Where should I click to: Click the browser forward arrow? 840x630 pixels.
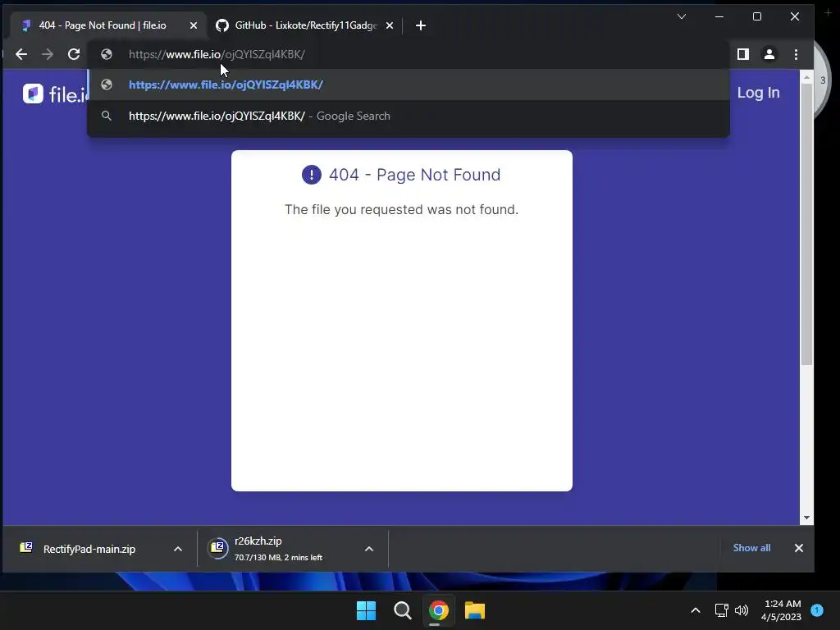pos(47,54)
